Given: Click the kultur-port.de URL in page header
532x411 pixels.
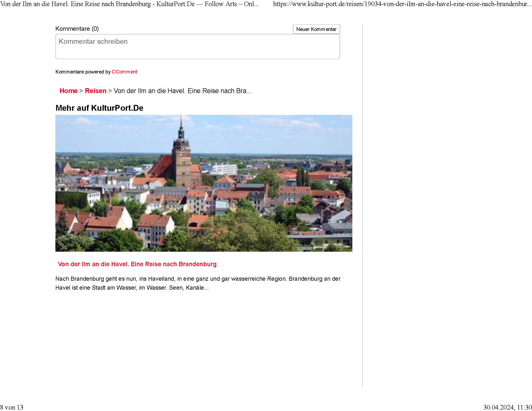Looking at the screenshot, I should (x=402, y=4).
